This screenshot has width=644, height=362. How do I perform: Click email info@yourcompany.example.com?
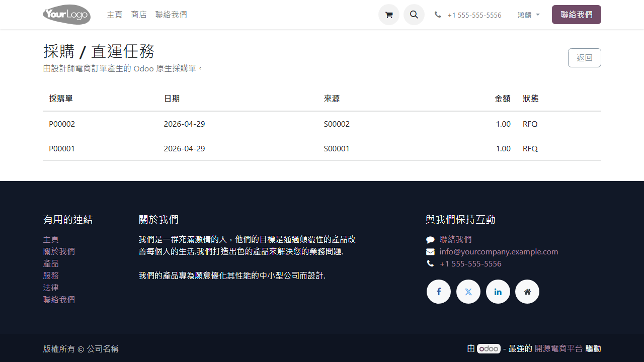[x=499, y=251]
